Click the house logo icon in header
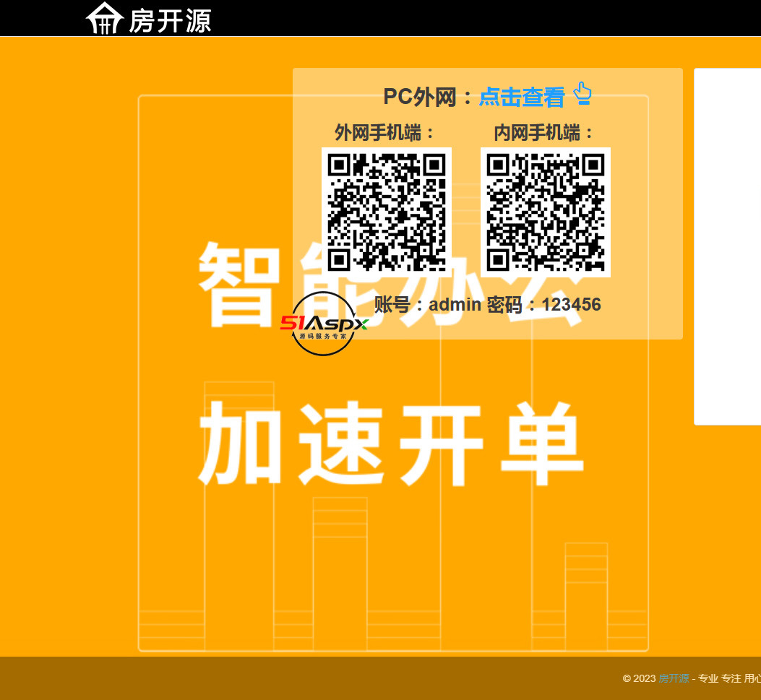The width and height of the screenshot is (761, 700). point(104,18)
